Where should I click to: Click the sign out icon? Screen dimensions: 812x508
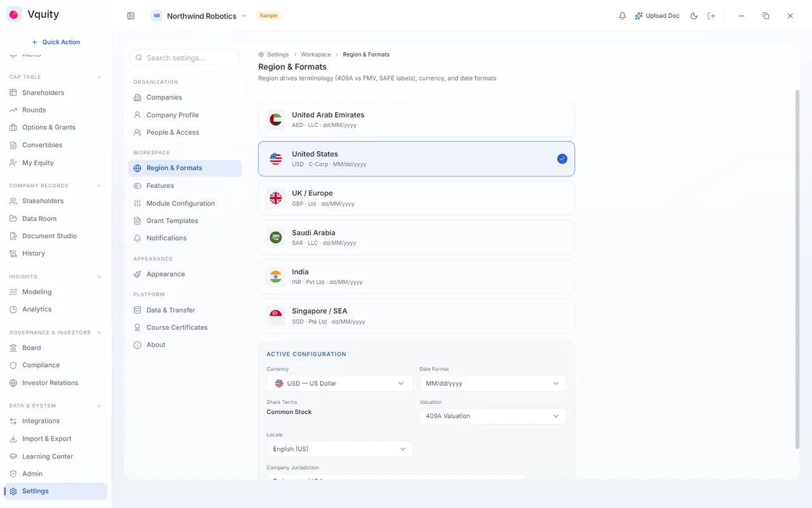711,16
